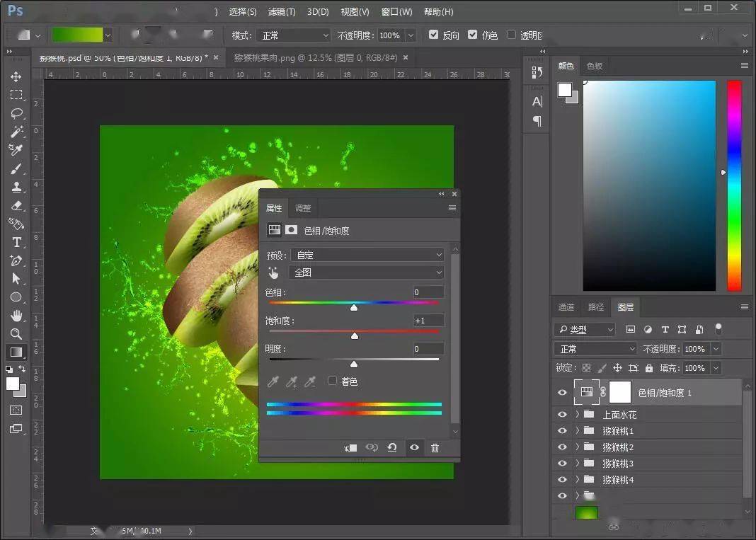Click the 色相 hue value input field
The height and width of the screenshot is (540, 756).
tap(428, 292)
